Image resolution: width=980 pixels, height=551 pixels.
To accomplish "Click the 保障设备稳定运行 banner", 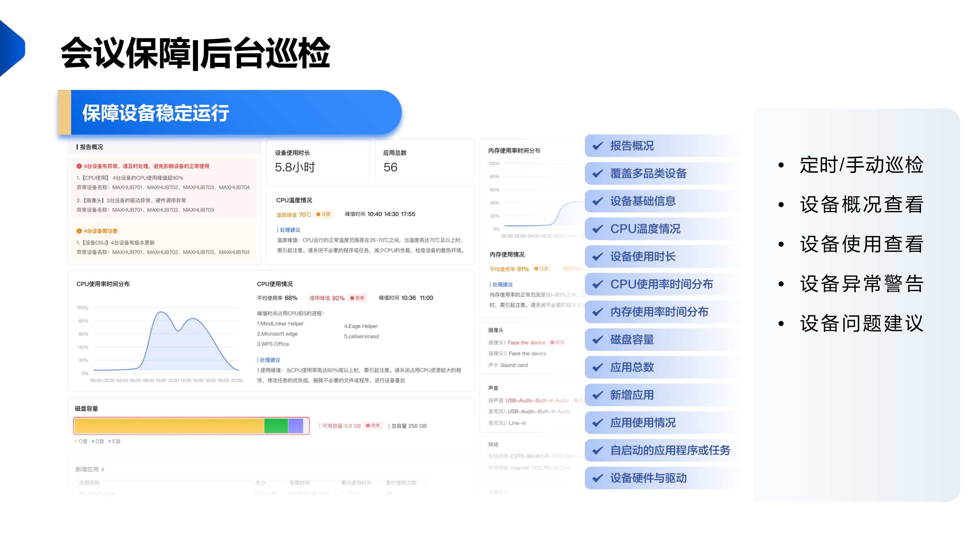I will coord(230,113).
